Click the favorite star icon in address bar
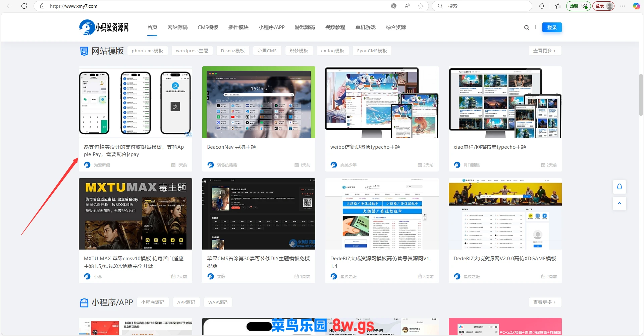The image size is (644, 336). [x=421, y=6]
